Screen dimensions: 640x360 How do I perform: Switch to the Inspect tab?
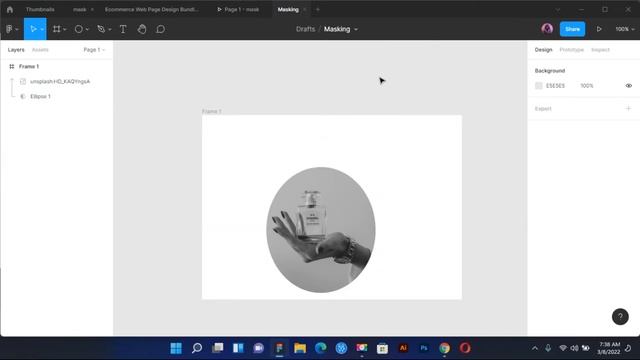pyautogui.click(x=600, y=50)
